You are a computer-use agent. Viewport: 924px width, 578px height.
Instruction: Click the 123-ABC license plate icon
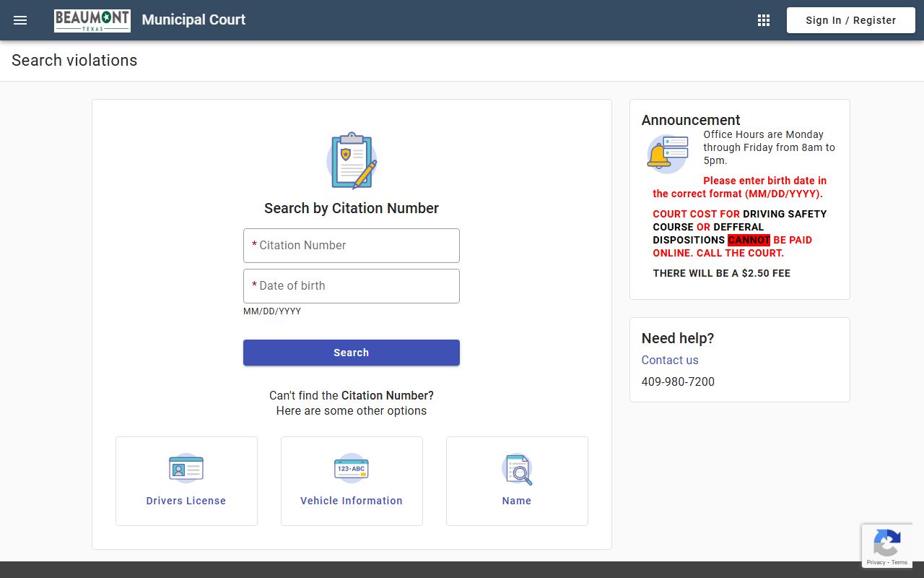click(352, 469)
